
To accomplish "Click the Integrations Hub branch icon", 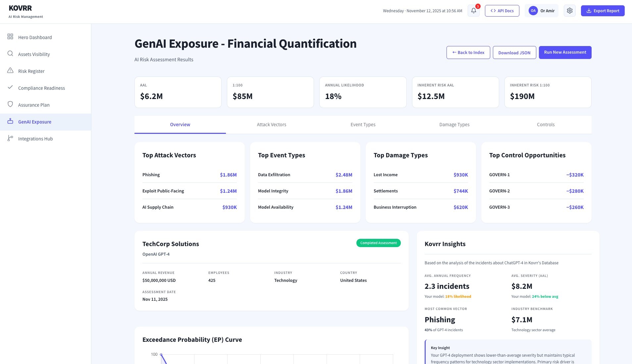I will (10, 138).
